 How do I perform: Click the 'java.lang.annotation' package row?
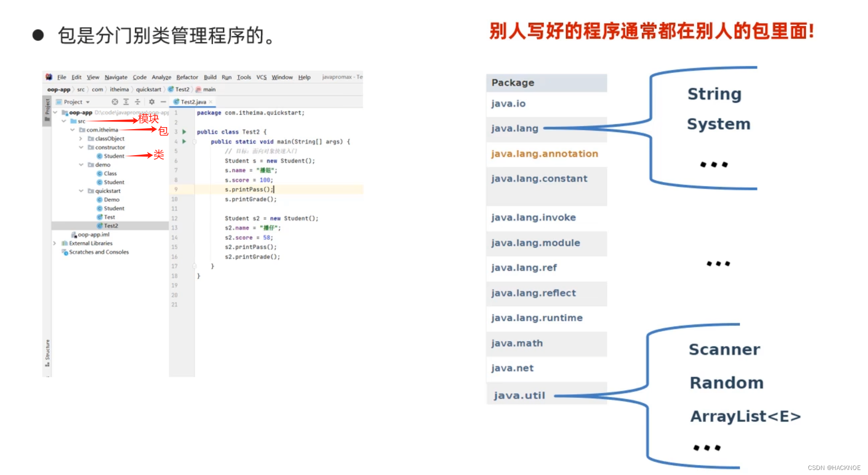(546, 154)
